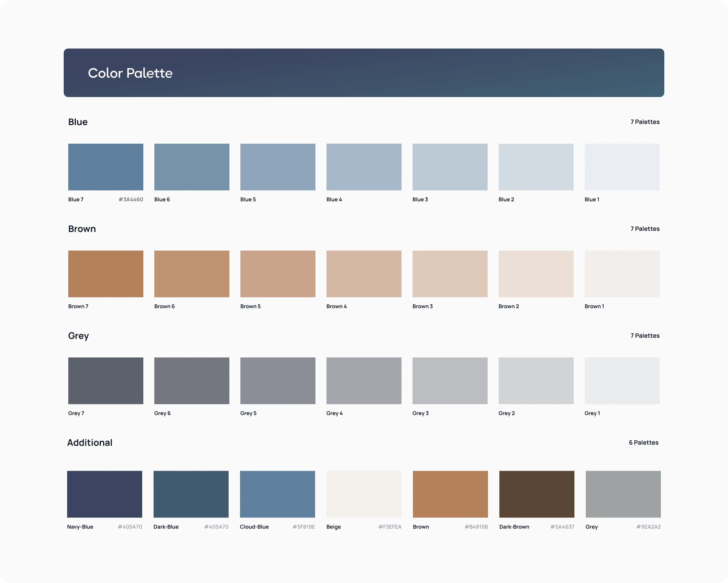
Task: Click the Color Palette header banner
Action: (364, 73)
